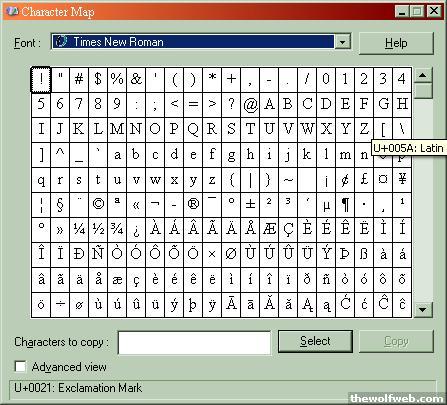Select the pilcrow ¶ character
This screenshot has width=447, height=405.
[x=345, y=205]
